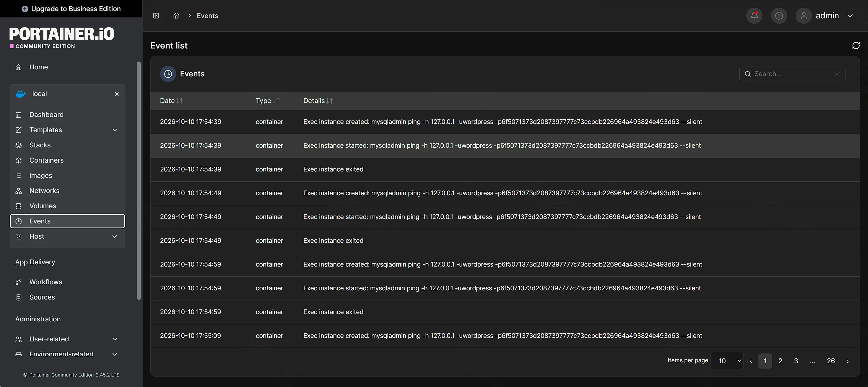Expand the Host submenu
Viewport: 868px width, 387px height.
[x=115, y=236]
